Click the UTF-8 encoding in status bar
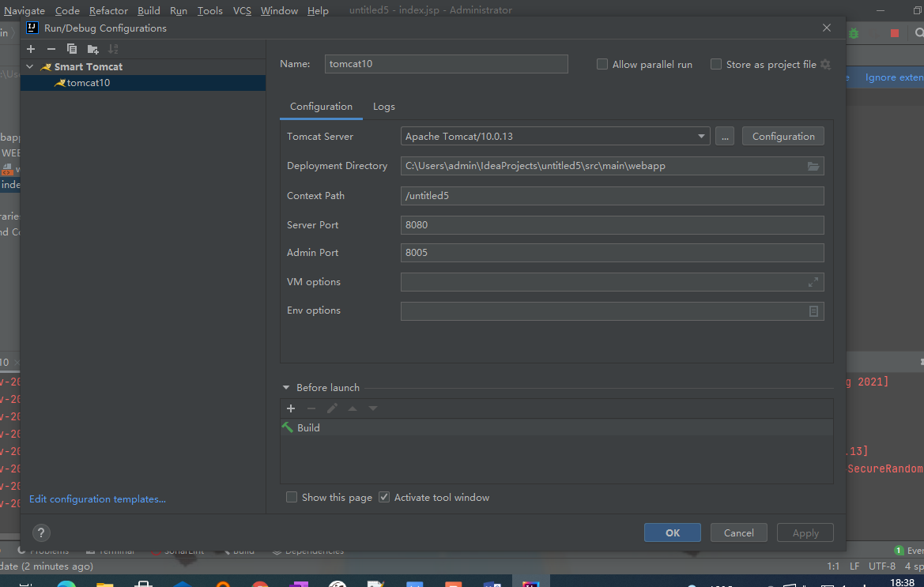 [x=881, y=566]
